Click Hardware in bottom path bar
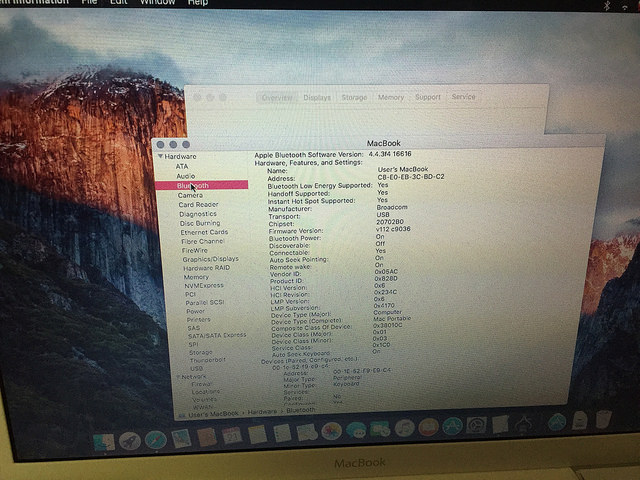Viewport: 640px width, 480px height. pos(262,412)
